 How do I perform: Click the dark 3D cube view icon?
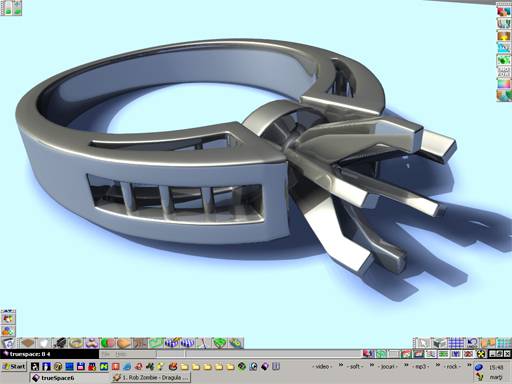(439, 343)
